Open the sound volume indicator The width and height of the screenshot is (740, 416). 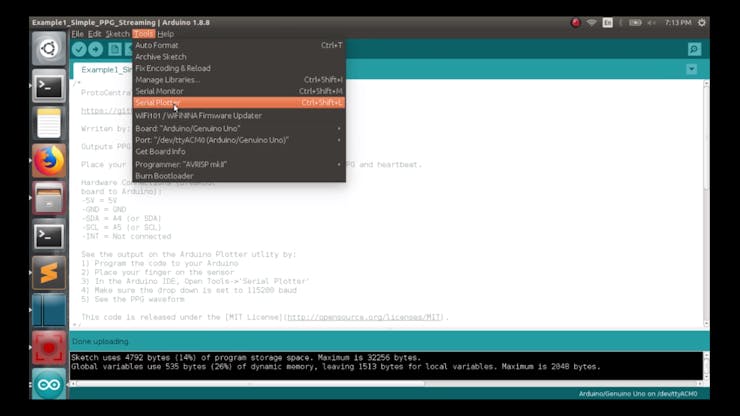(x=651, y=23)
